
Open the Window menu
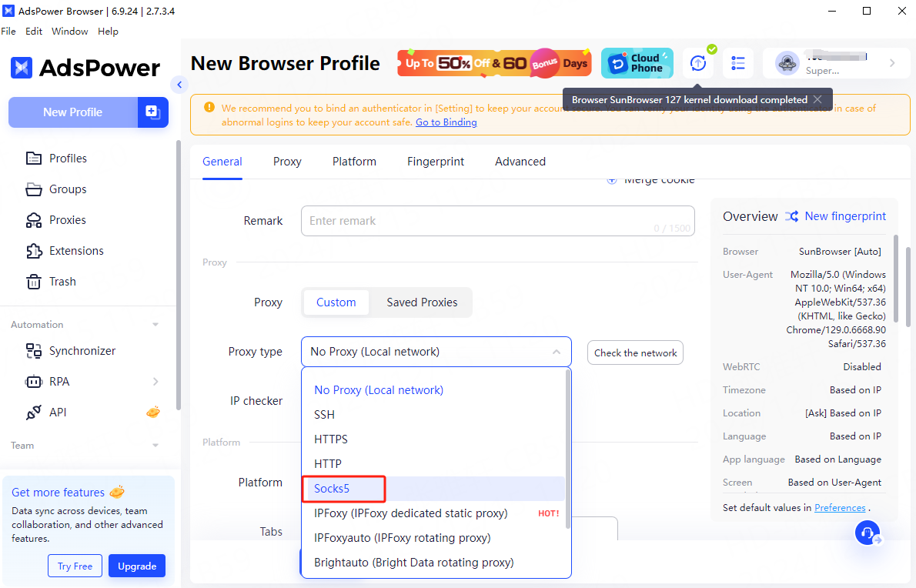[69, 32]
